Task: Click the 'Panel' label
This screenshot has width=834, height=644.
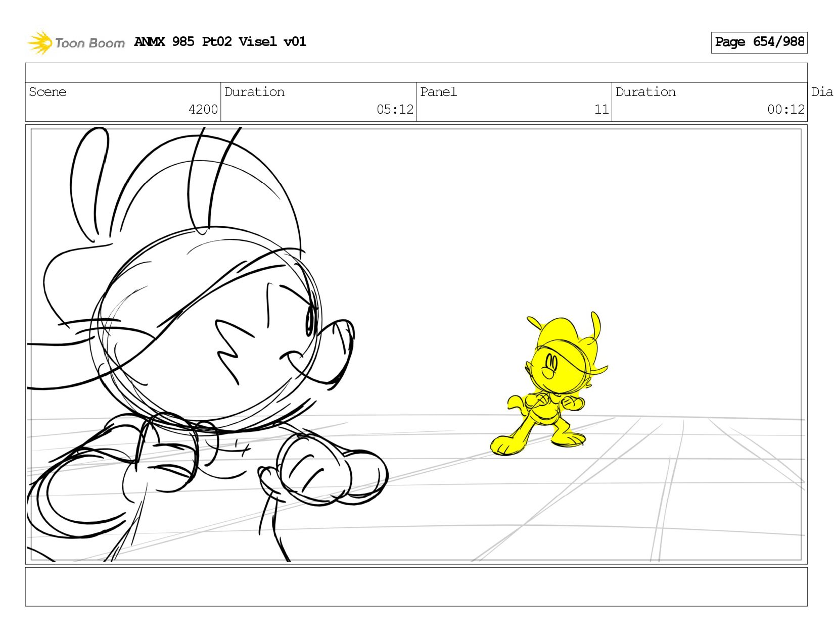Action: [x=438, y=92]
